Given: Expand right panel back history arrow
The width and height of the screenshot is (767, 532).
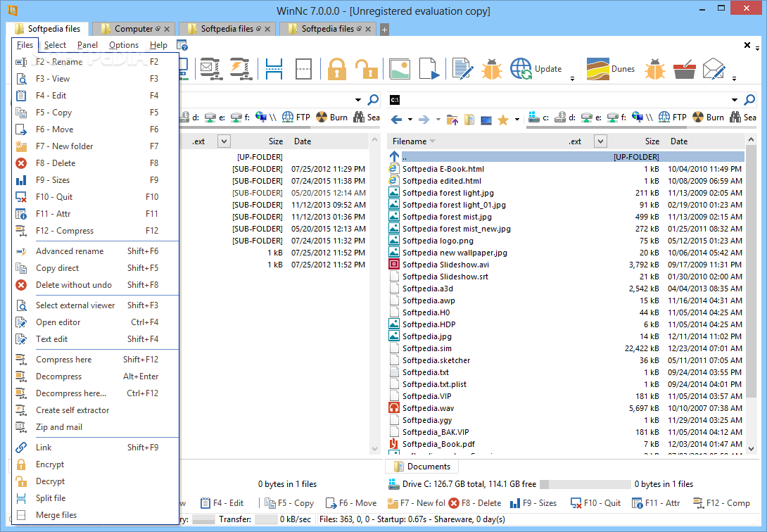Looking at the screenshot, I should click(x=410, y=120).
